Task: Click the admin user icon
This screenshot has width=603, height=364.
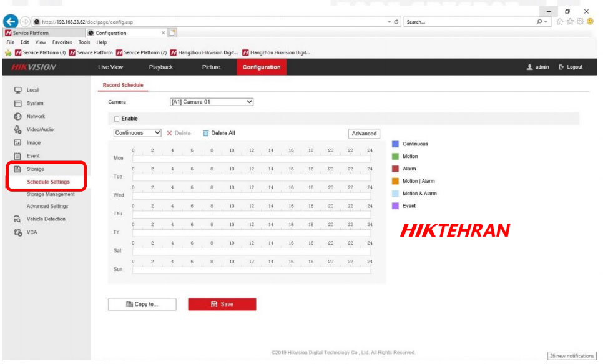Action: [x=529, y=67]
